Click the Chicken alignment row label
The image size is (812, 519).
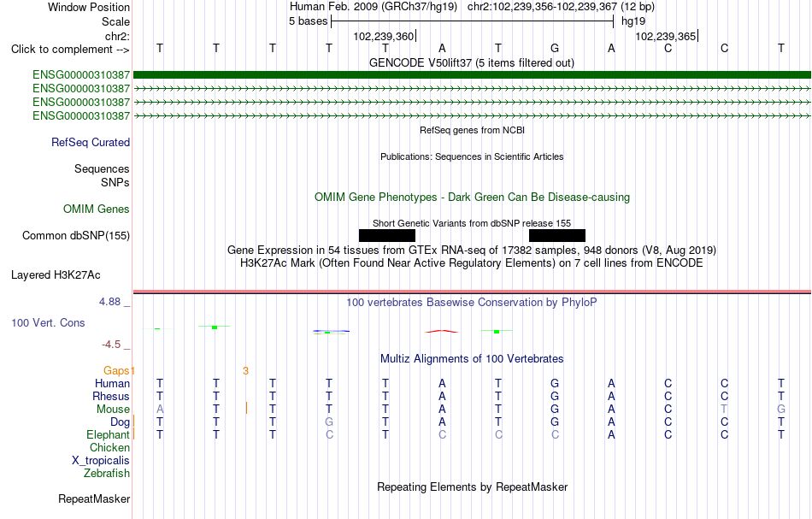click(109, 447)
